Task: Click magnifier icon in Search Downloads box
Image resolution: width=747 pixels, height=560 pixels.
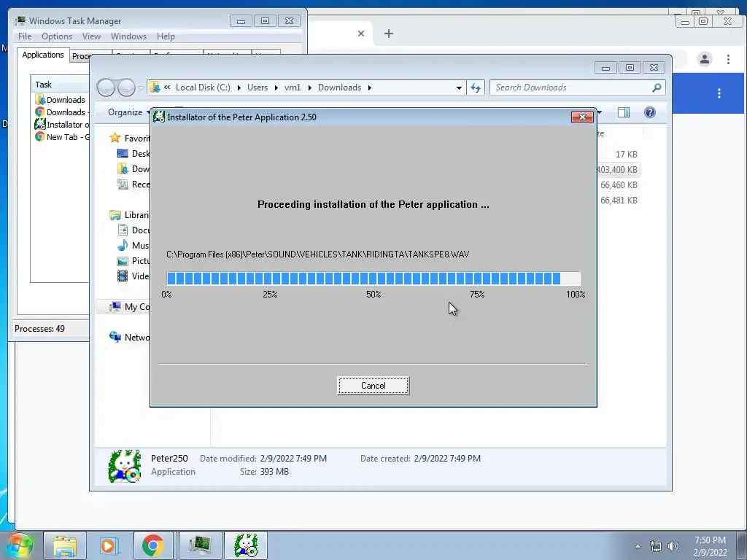Action: tap(657, 87)
